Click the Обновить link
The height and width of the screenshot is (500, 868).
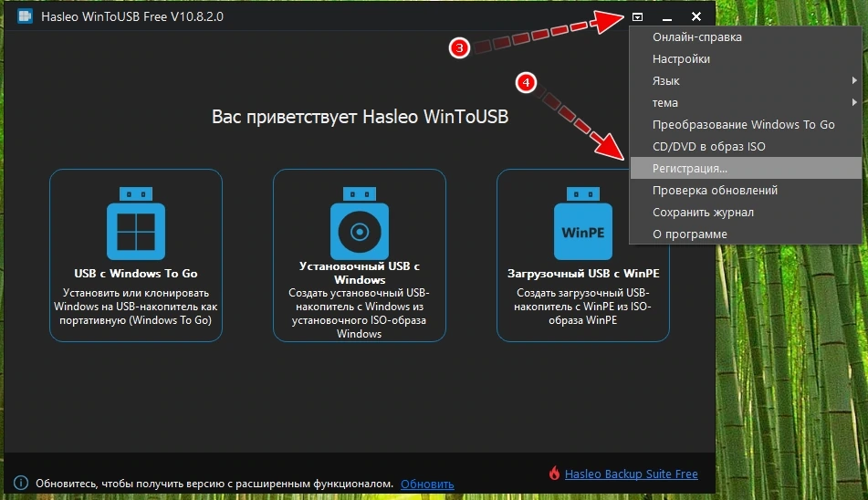point(427,484)
